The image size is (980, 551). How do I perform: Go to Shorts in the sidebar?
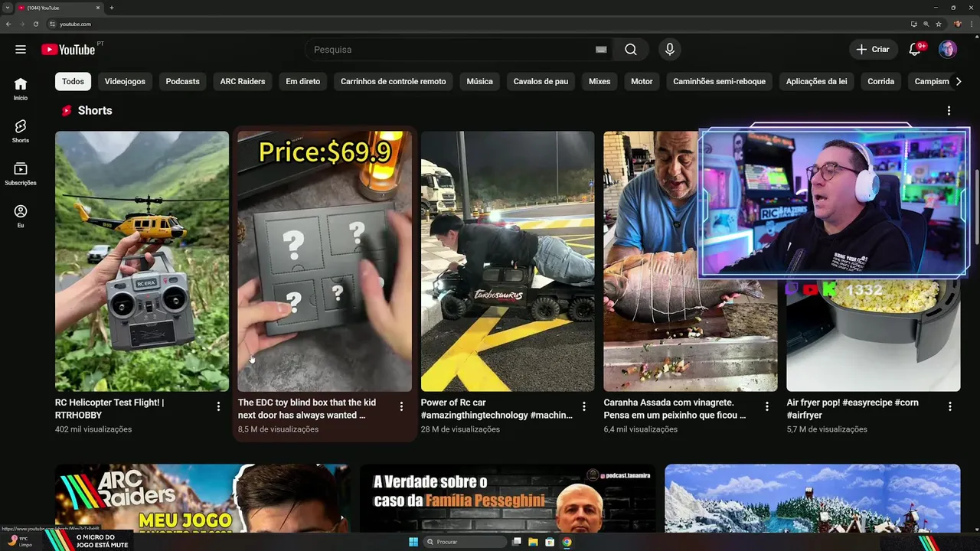(21, 131)
